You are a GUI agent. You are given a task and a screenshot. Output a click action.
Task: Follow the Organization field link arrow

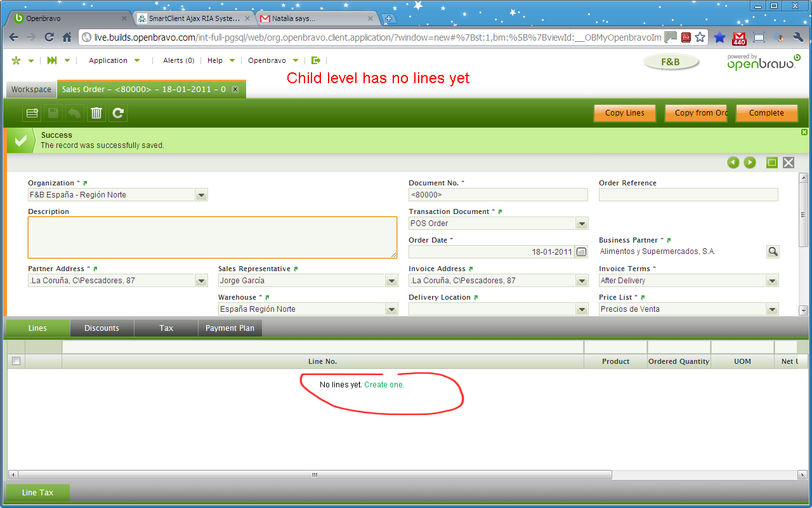(x=85, y=184)
